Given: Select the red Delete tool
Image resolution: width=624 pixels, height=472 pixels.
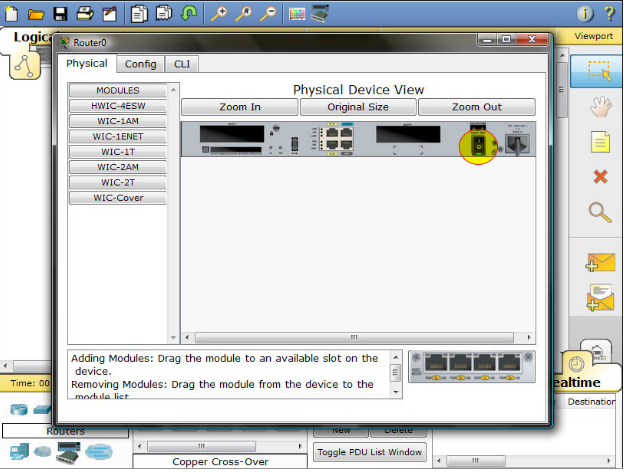Looking at the screenshot, I should click(600, 177).
